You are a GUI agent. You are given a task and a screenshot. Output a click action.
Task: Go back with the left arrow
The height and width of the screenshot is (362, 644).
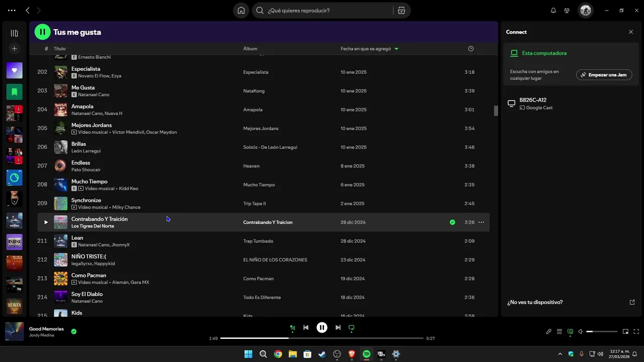28,10
